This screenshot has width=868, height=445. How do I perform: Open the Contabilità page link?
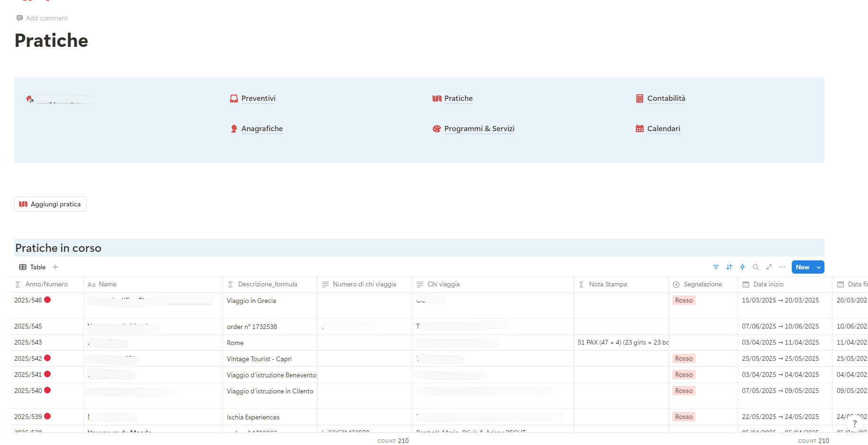click(666, 98)
